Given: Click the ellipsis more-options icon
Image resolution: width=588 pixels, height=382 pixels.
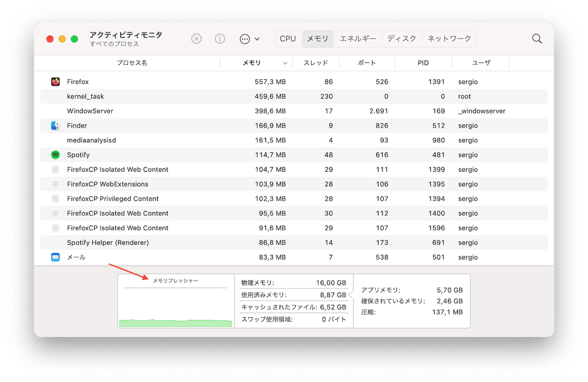Looking at the screenshot, I should coord(245,39).
